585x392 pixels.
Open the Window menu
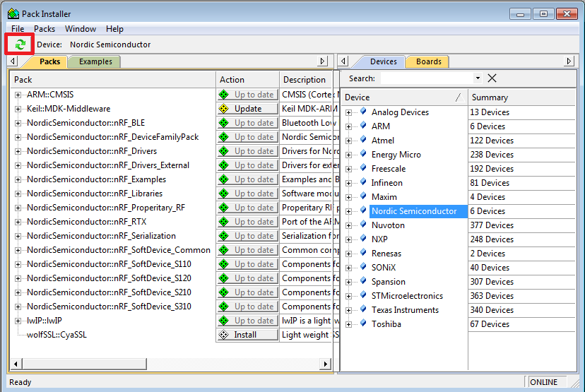coord(81,29)
